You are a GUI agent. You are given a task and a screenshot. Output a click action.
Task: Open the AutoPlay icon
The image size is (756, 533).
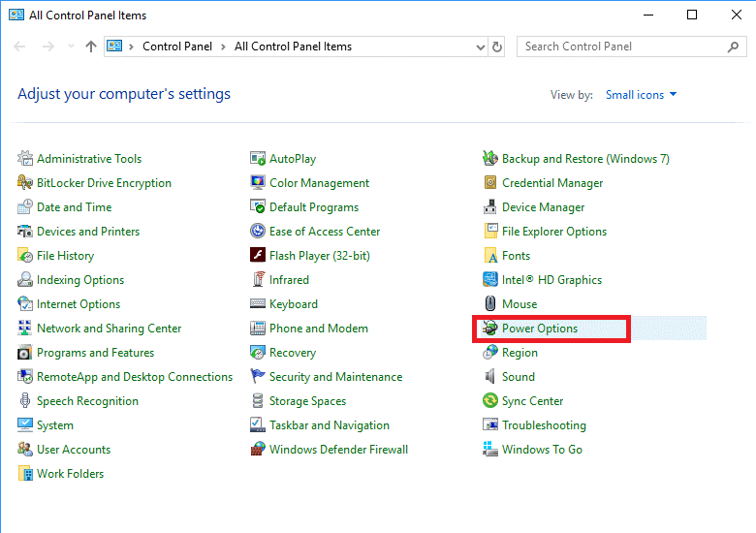click(x=258, y=159)
